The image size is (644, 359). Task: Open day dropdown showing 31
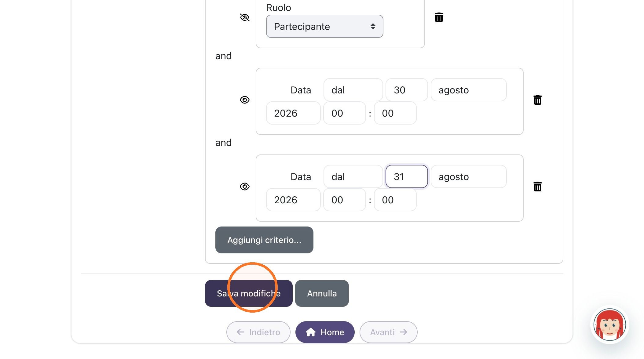407,176
